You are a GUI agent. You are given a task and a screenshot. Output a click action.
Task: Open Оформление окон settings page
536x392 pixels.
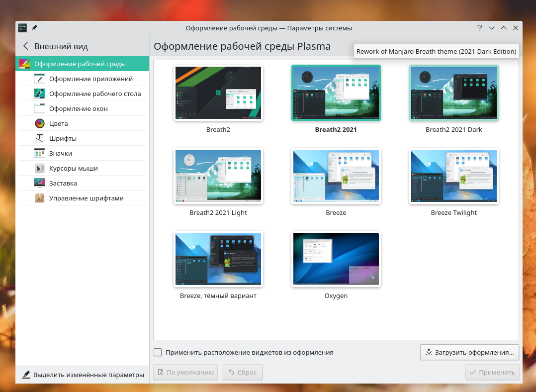[x=83, y=108]
